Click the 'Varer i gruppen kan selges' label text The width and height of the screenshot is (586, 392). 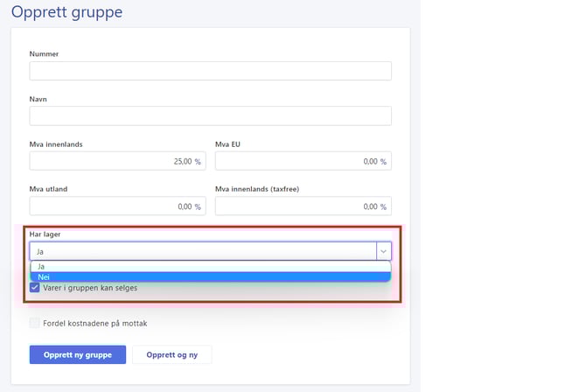(x=90, y=288)
